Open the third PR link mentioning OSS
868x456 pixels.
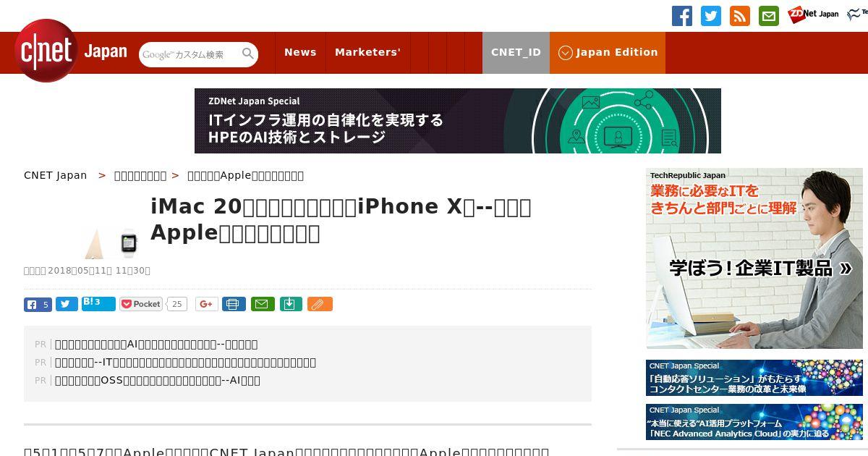pyautogui.click(x=158, y=381)
